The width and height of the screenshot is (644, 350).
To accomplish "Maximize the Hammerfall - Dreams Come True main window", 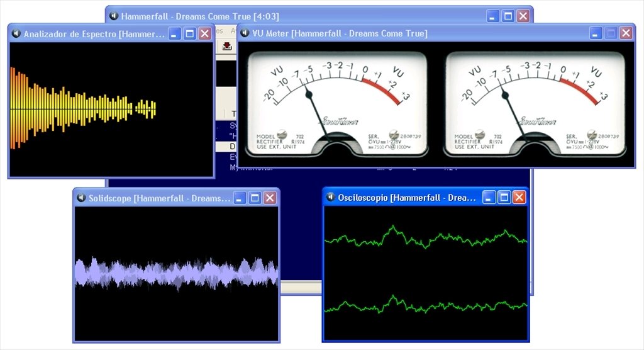I will 508,16.
